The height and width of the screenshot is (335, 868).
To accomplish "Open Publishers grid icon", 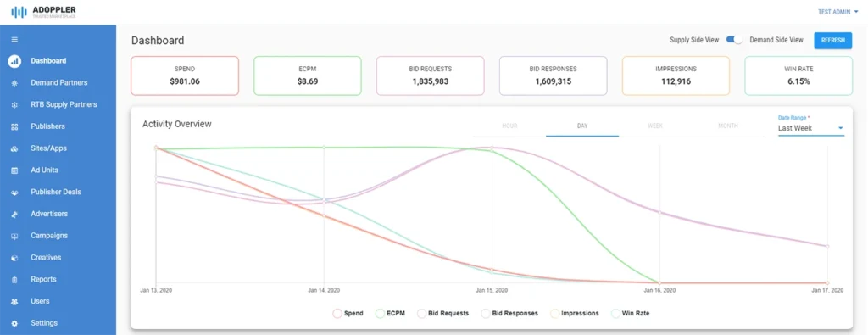I will point(14,127).
